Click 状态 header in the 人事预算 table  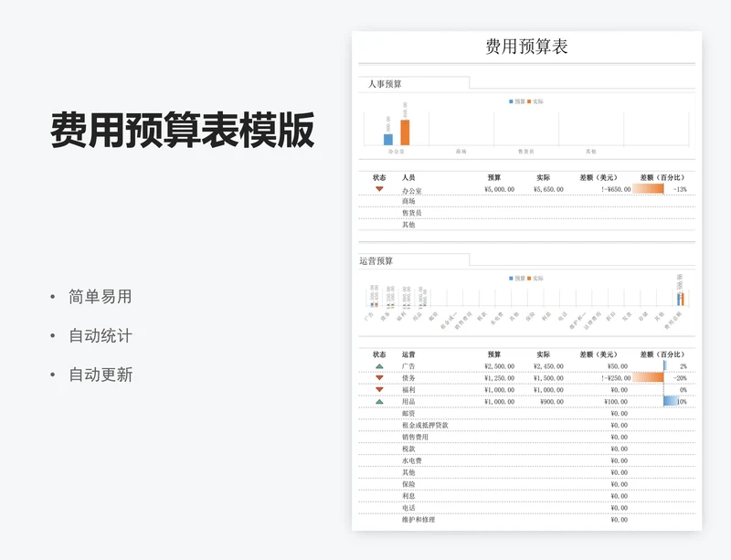click(379, 177)
